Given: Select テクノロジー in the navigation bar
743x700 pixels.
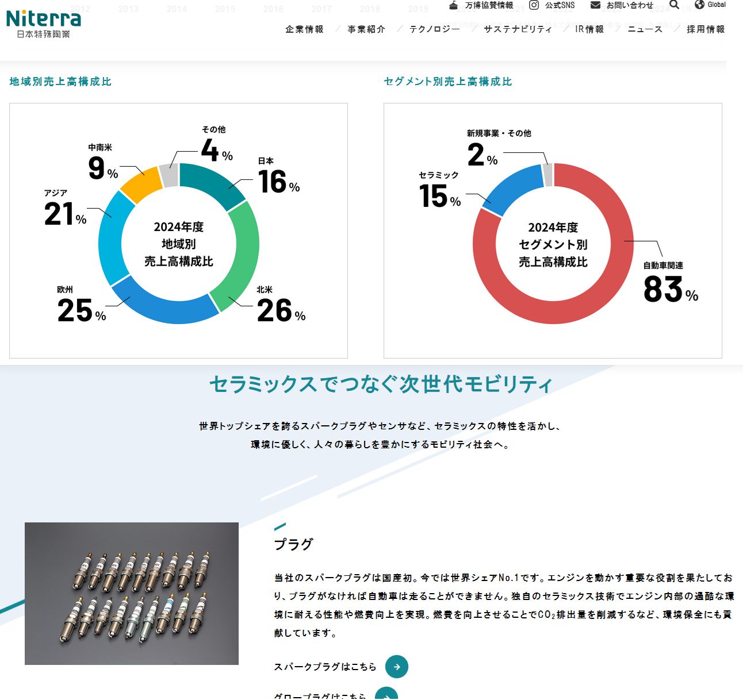Looking at the screenshot, I should coord(434,29).
